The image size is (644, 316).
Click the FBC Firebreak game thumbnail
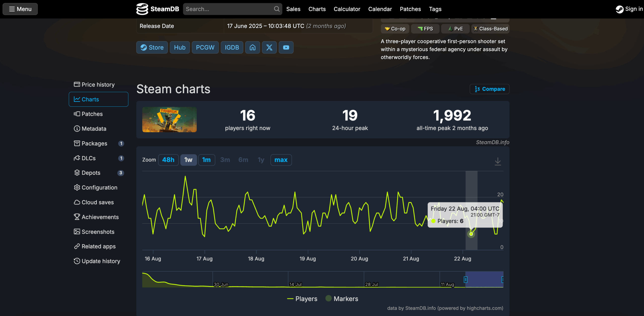170,120
